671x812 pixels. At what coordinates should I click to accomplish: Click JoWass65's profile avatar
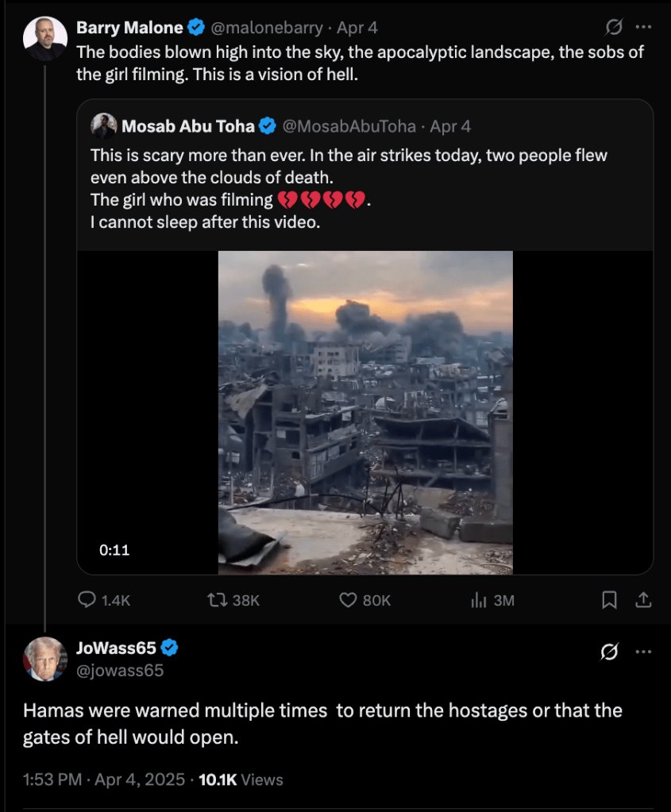[x=44, y=659]
